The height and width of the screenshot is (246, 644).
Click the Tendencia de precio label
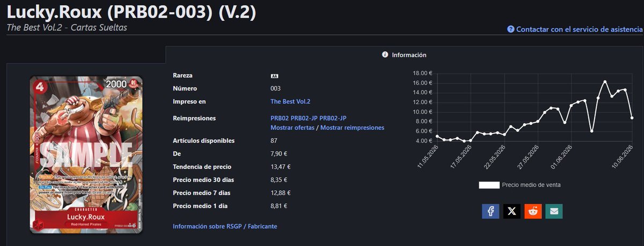tap(202, 167)
